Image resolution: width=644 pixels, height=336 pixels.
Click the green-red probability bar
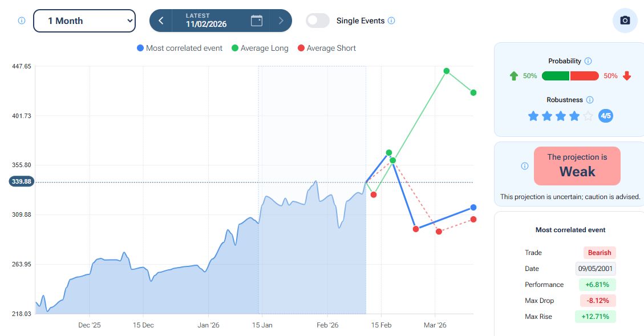tap(570, 76)
